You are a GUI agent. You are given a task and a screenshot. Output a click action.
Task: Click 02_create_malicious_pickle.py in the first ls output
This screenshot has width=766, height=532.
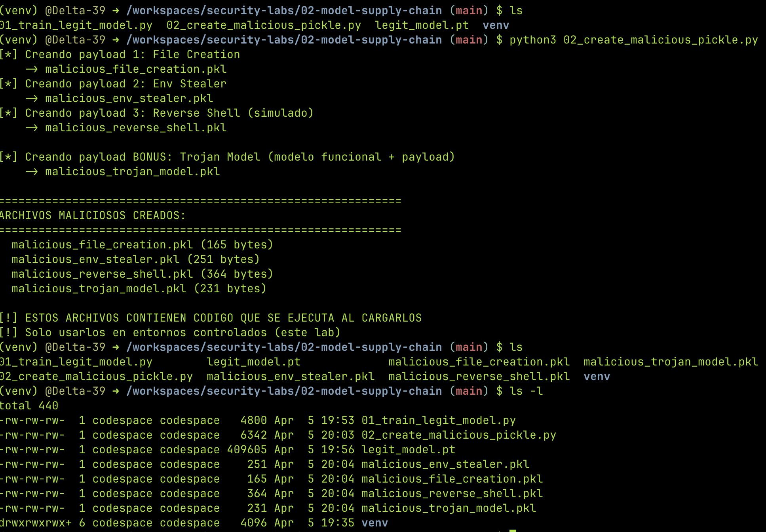(x=264, y=25)
